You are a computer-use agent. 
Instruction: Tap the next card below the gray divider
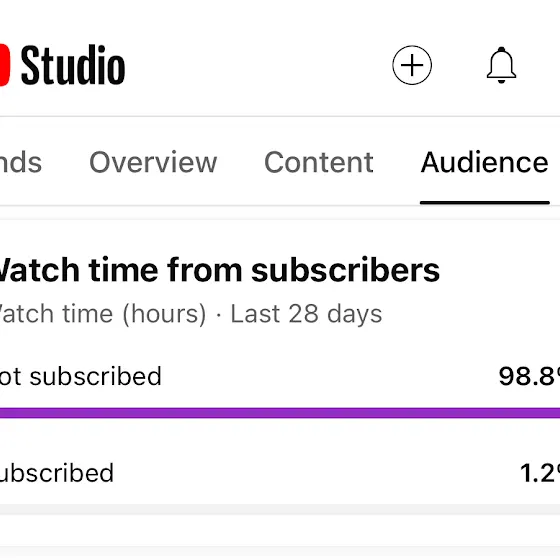pos(280,553)
